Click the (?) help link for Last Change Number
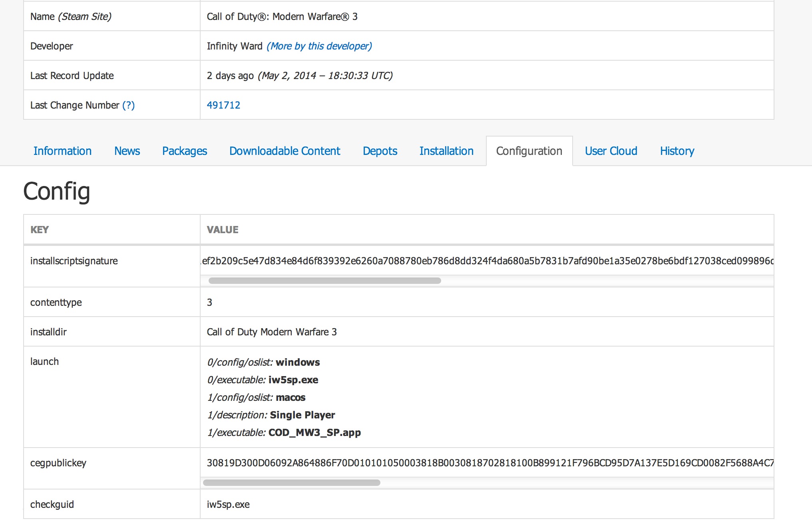Screen dimensions: 812x531 click(x=128, y=105)
